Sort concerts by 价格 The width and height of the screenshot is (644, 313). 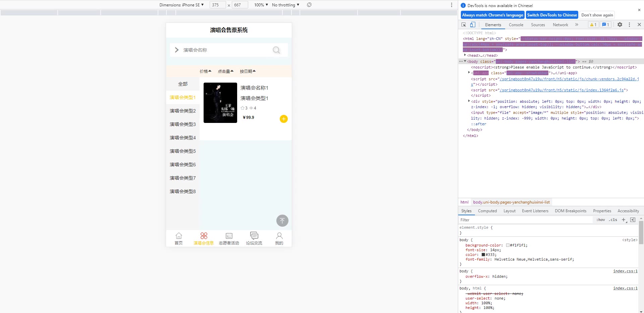click(206, 71)
